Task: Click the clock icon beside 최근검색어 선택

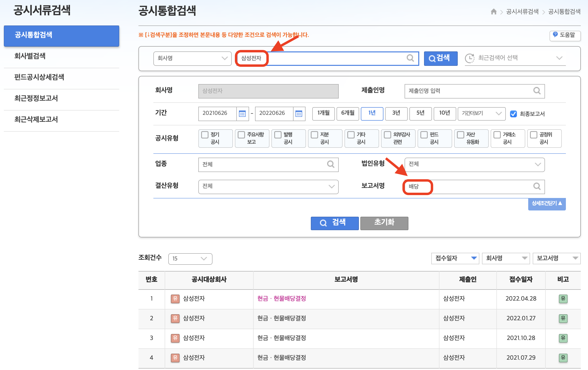Action: point(470,58)
